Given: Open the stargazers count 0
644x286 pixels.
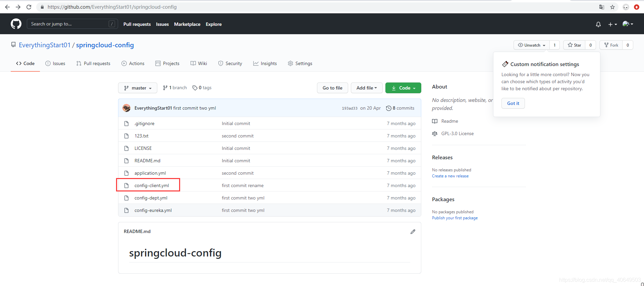Looking at the screenshot, I should point(590,45).
